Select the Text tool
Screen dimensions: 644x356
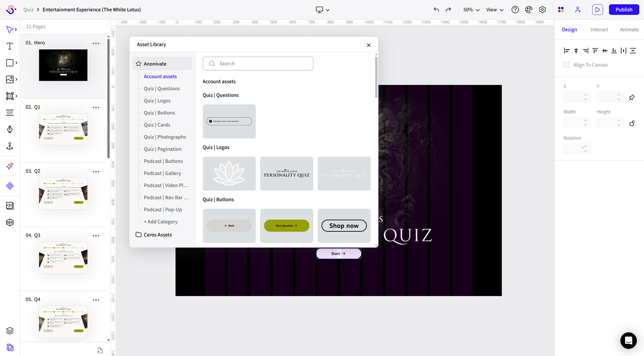10,46
